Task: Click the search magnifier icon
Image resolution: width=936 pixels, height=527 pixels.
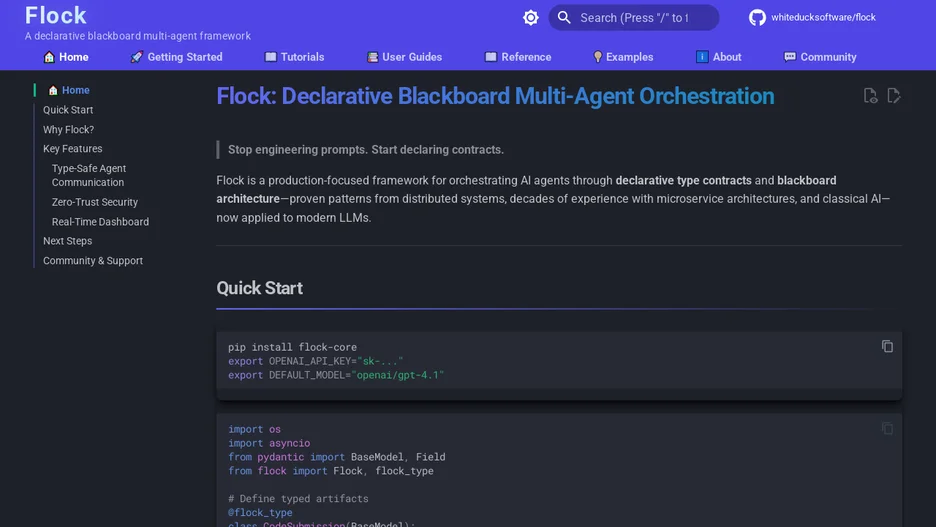Action: click(564, 18)
